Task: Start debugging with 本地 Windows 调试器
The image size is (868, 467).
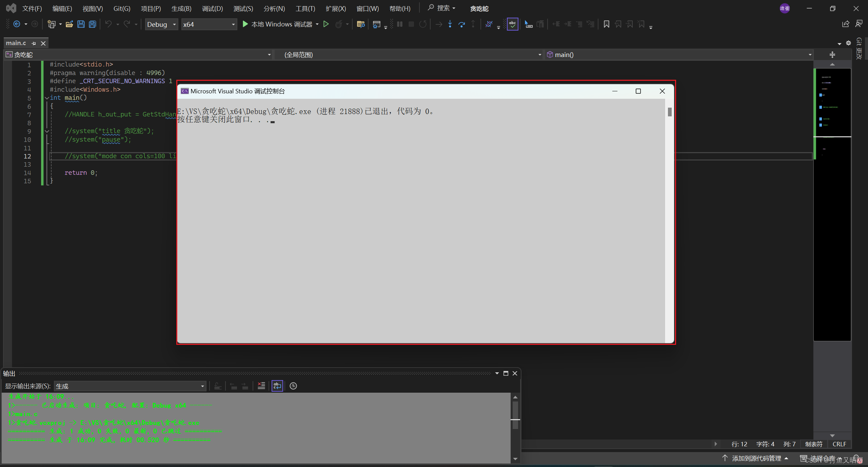Action: [x=277, y=24]
